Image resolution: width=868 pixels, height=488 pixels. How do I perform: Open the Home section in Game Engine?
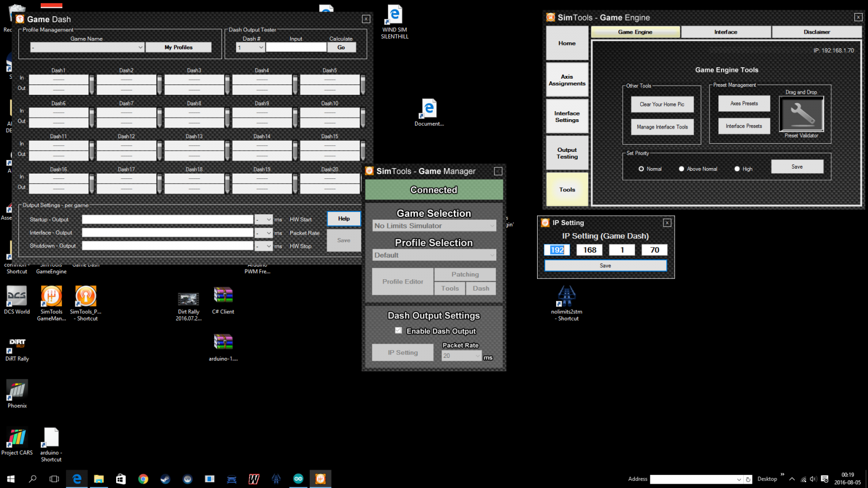[x=567, y=43]
